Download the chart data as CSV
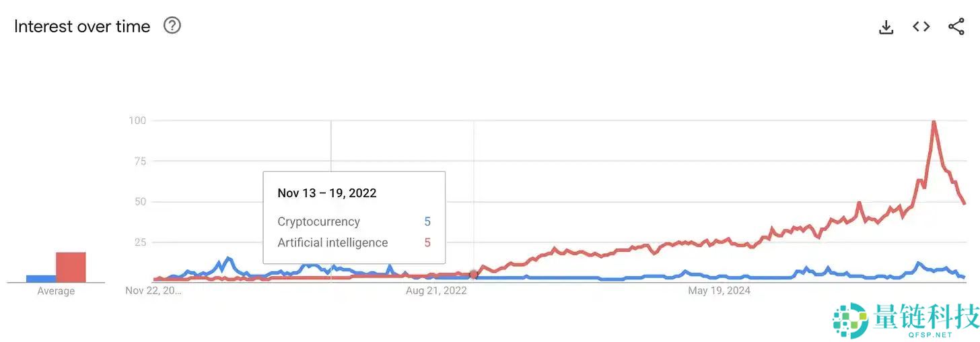The width and height of the screenshot is (980, 342). [886, 27]
